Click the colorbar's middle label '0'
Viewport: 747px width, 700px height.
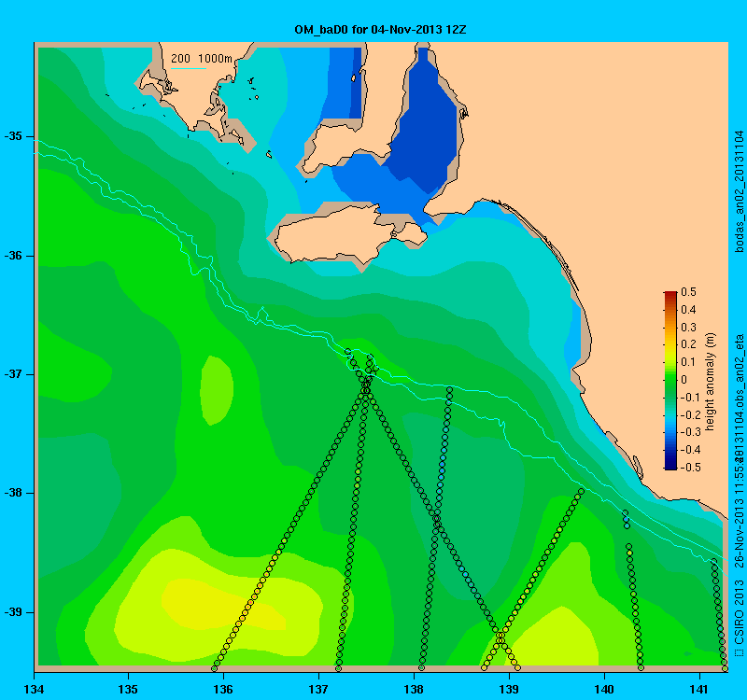(x=684, y=380)
